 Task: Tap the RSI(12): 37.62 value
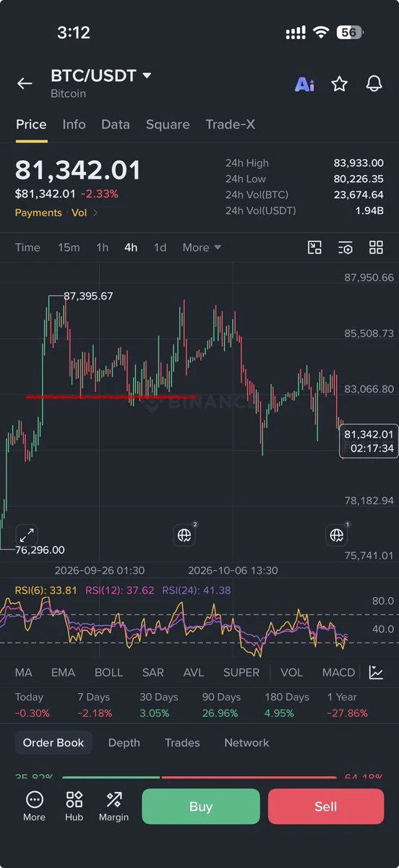click(x=120, y=590)
